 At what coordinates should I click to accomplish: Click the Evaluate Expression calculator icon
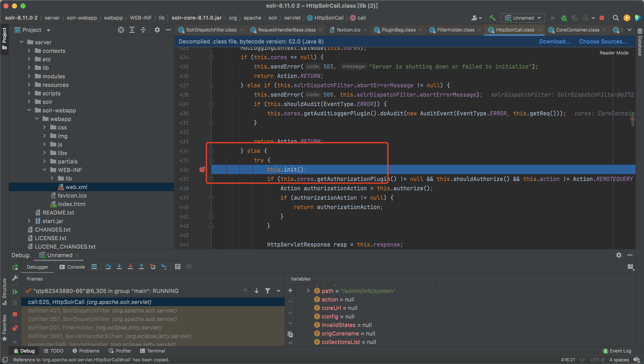178,267
